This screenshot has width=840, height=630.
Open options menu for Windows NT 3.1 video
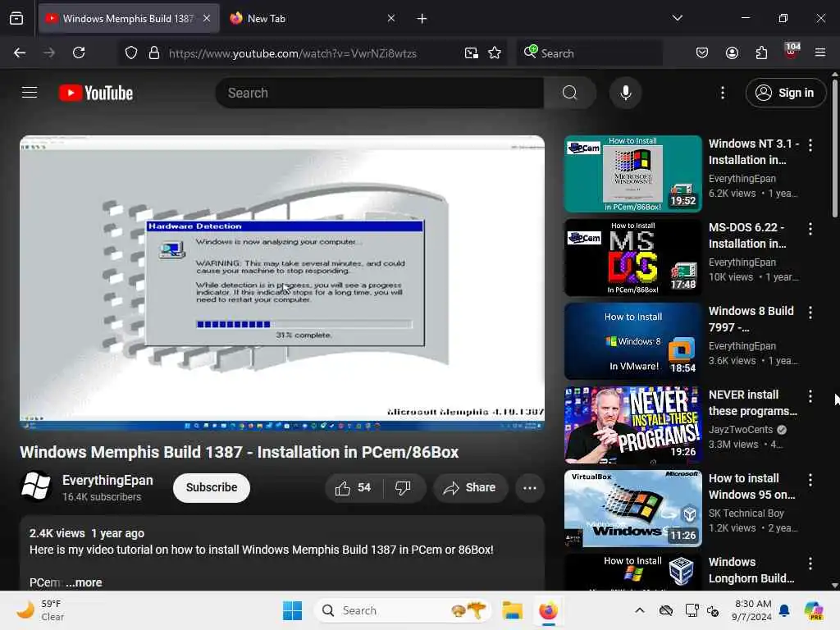[x=810, y=144]
